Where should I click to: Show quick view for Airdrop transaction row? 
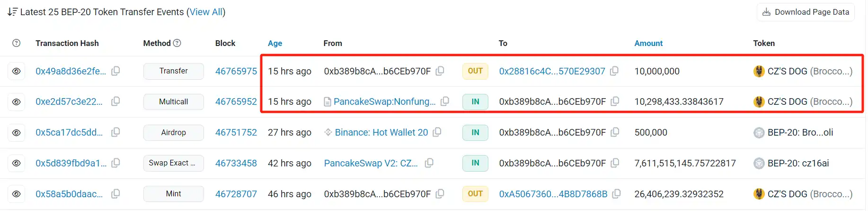coord(17,133)
